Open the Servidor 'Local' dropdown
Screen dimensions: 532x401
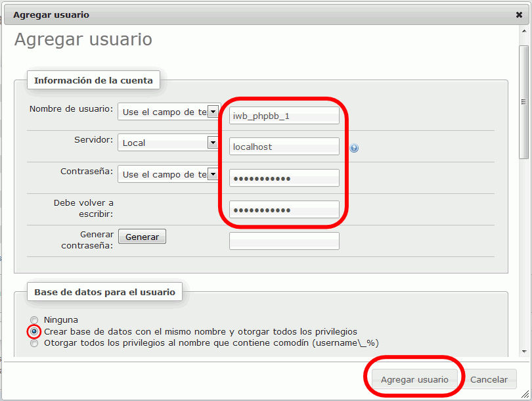[169, 143]
